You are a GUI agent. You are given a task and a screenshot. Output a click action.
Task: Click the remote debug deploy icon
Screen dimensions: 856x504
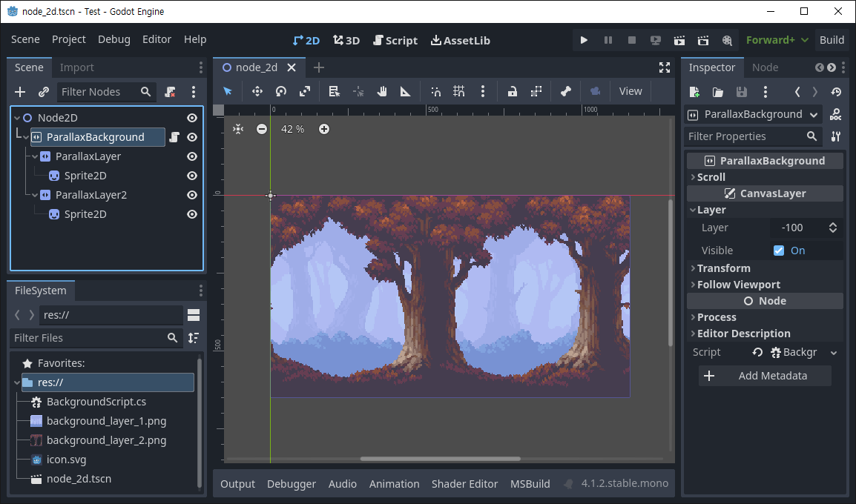coord(656,40)
